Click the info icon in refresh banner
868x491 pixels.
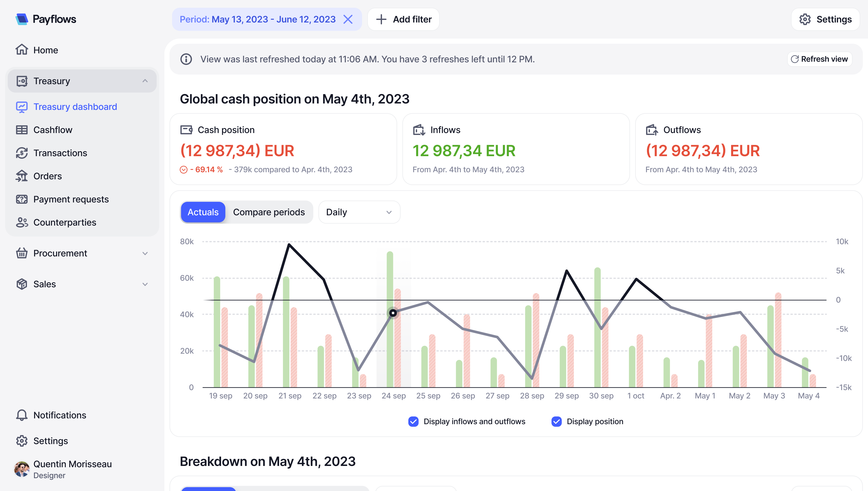click(x=186, y=59)
